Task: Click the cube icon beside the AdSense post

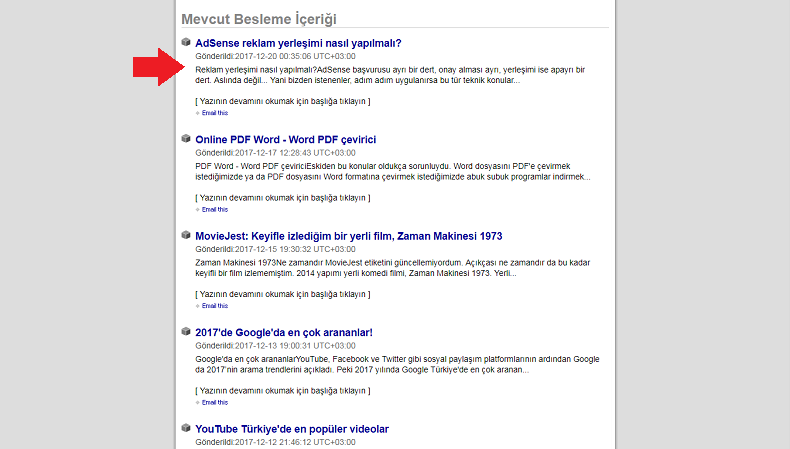Action: 186,42
